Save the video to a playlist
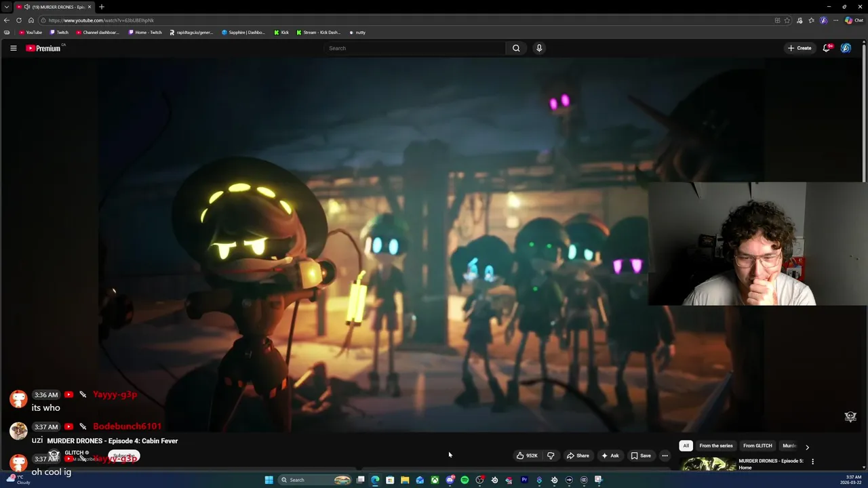Viewport: 868px width, 488px height. click(x=641, y=455)
